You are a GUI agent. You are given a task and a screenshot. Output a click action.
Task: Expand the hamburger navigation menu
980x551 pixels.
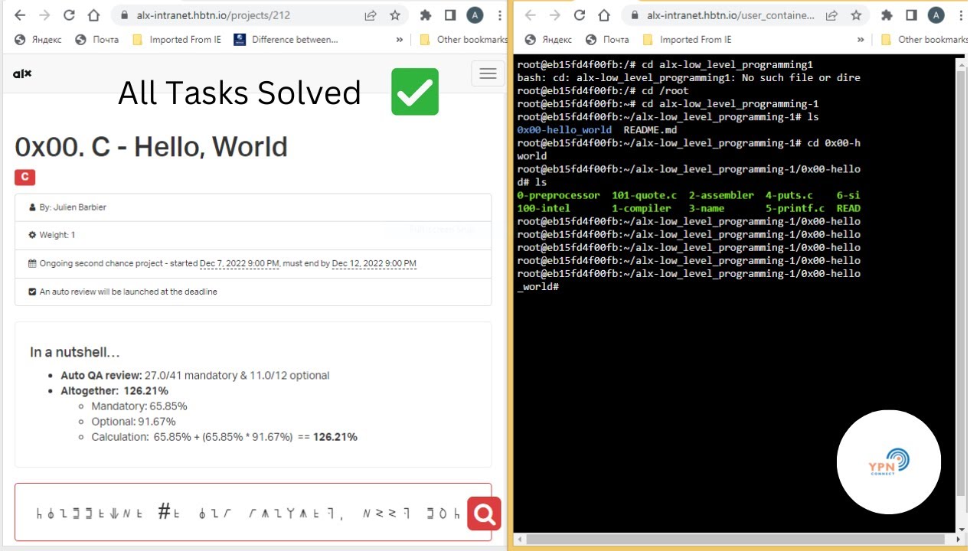(x=488, y=73)
